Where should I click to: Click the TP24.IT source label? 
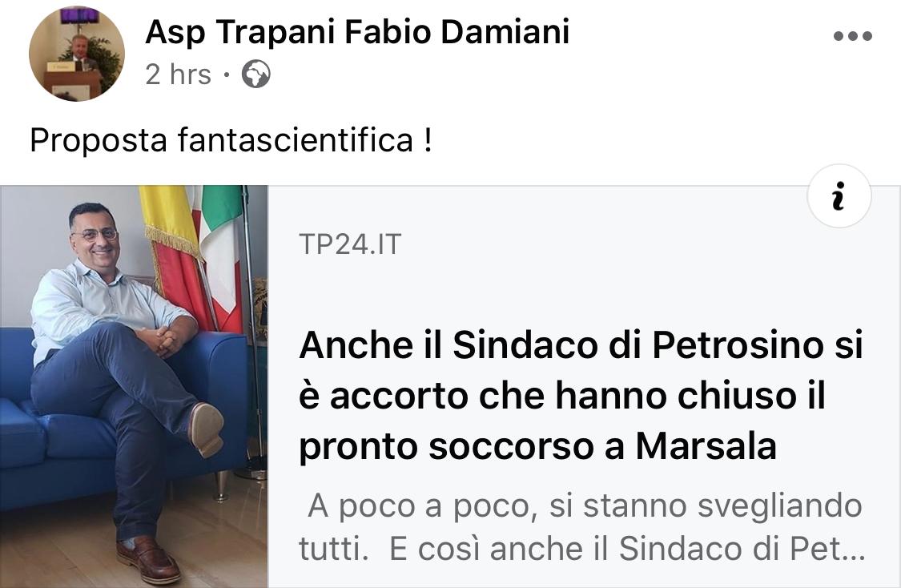tap(350, 244)
